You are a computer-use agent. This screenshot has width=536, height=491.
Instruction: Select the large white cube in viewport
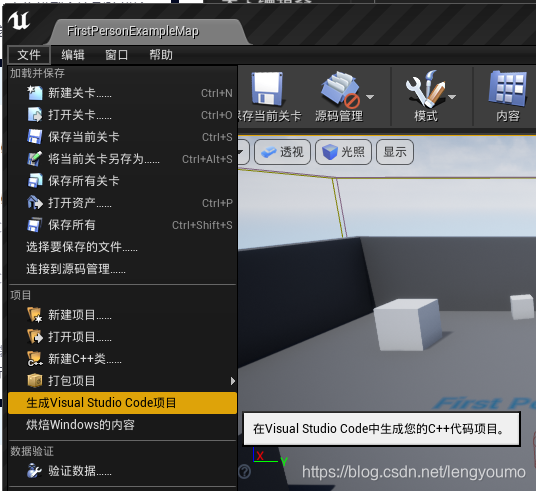click(x=407, y=325)
